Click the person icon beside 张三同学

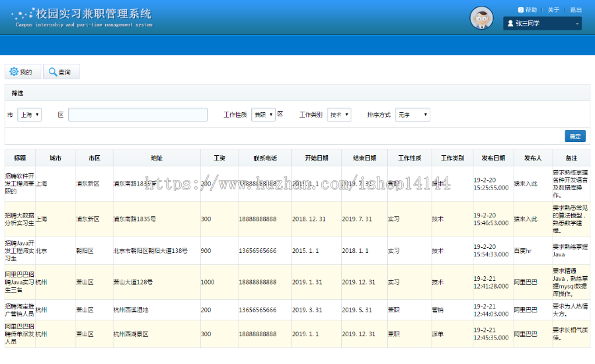click(510, 23)
